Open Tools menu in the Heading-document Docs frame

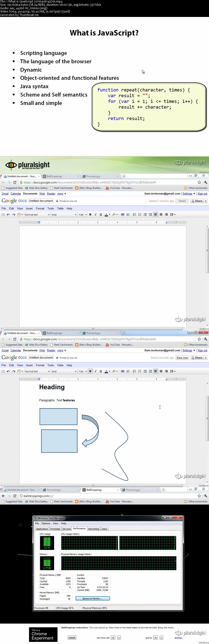coord(50,365)
